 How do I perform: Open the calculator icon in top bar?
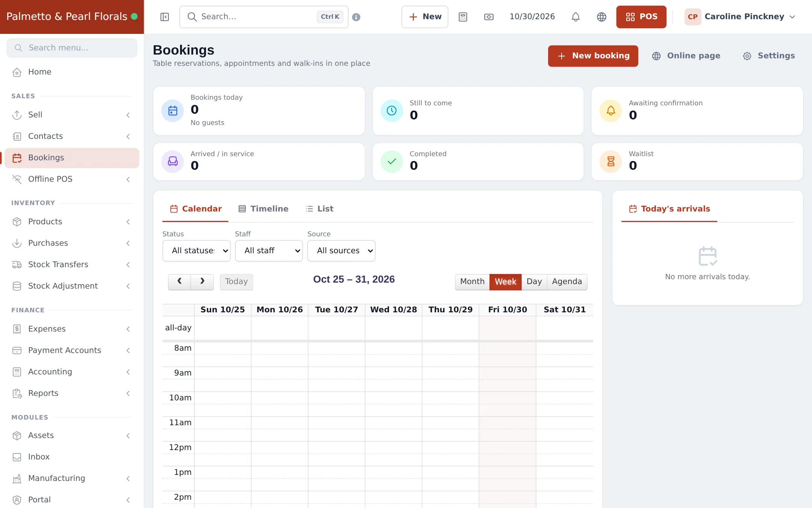click(463, 17)
